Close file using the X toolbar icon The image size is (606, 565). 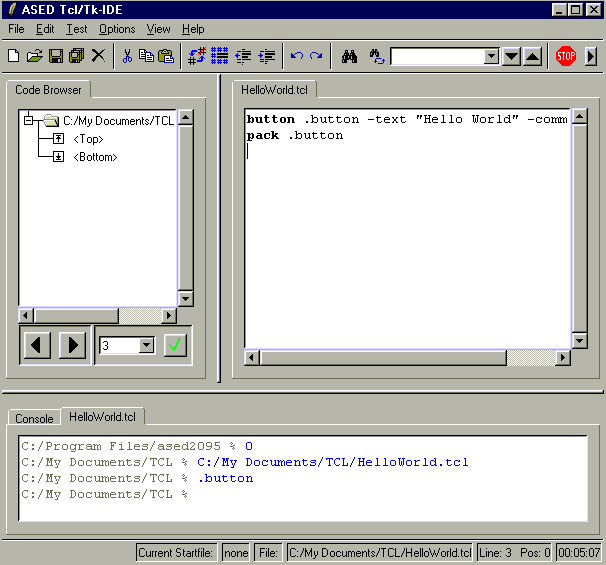point(98,55)
